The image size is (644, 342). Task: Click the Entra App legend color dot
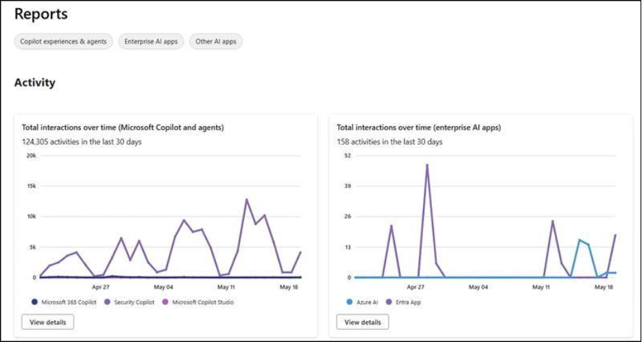(389, 302)
